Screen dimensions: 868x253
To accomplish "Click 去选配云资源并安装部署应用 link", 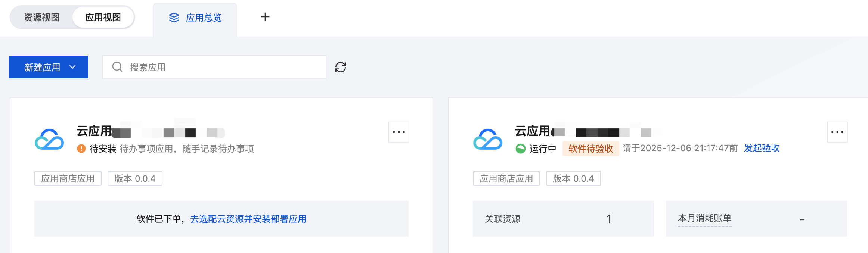I will coord(248,219).
